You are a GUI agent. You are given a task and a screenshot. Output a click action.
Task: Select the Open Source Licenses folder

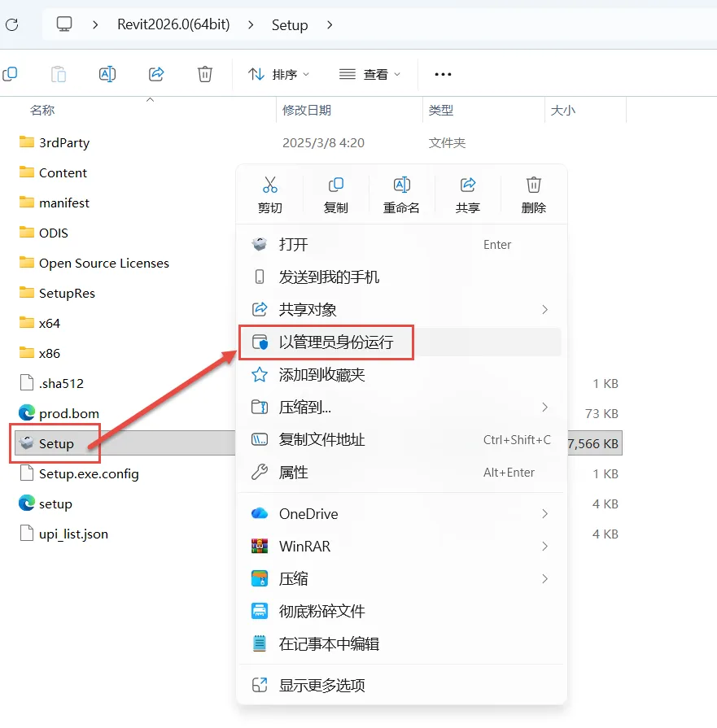click(x=104, y=264)
